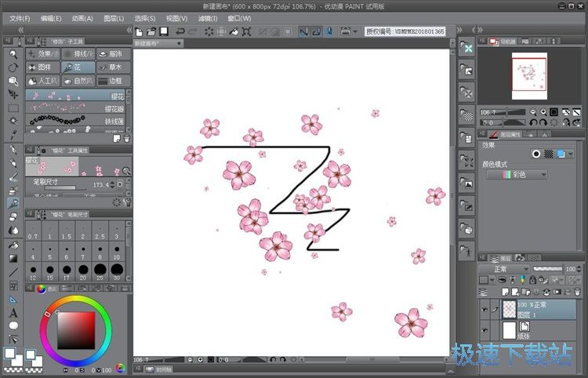Select the Brush tool
Image resolution: width=588 pixels, height=378 pixels.
tap(13, 176)
